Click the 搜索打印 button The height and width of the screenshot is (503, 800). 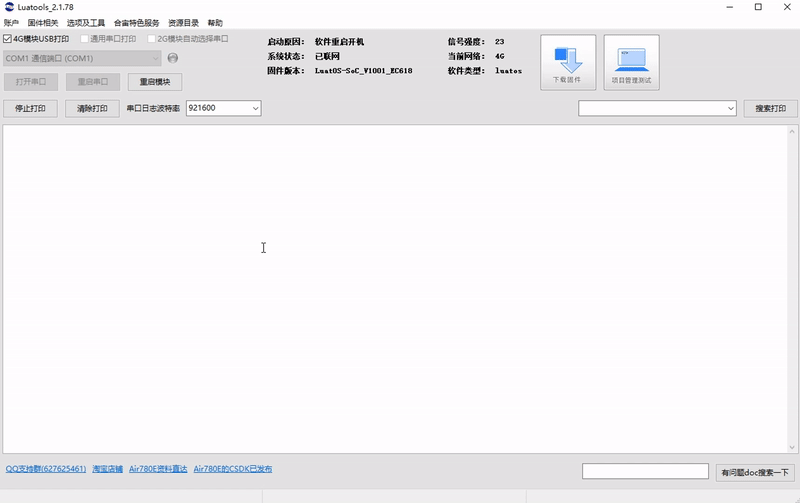(x=770, y=108)
